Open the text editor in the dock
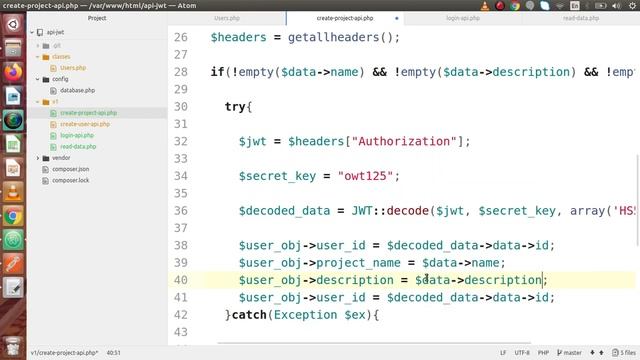This screenshot has height=360, width=640. click(13, 288)
